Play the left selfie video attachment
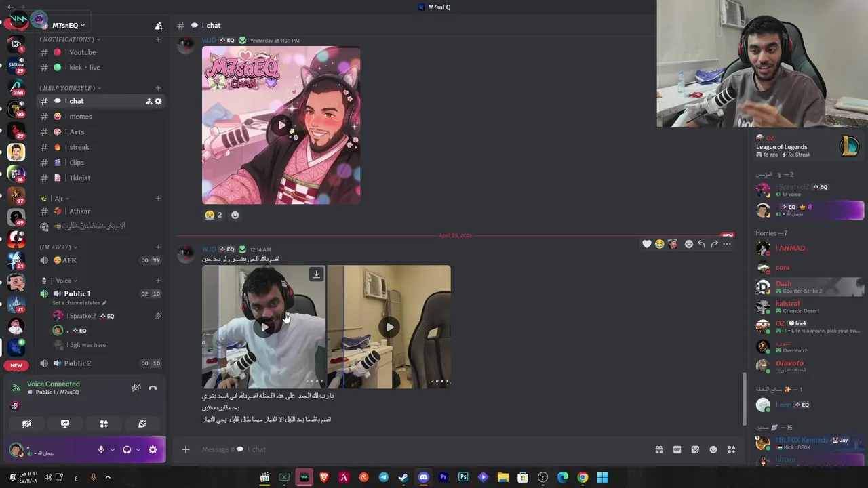The width and height of the screenshot is (868, 488). pyautogui.click(x=264, y=327)
